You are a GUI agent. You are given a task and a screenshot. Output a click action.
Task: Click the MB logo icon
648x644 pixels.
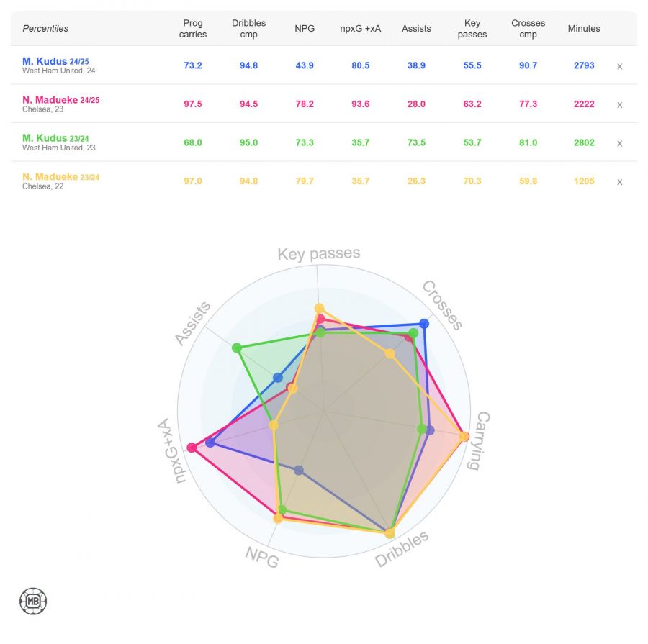tap(33, 601)
